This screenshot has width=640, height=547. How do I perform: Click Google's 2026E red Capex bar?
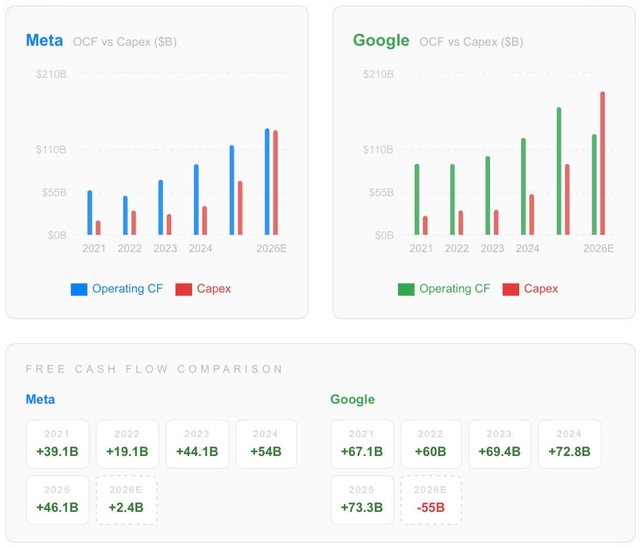pos(602,163)
